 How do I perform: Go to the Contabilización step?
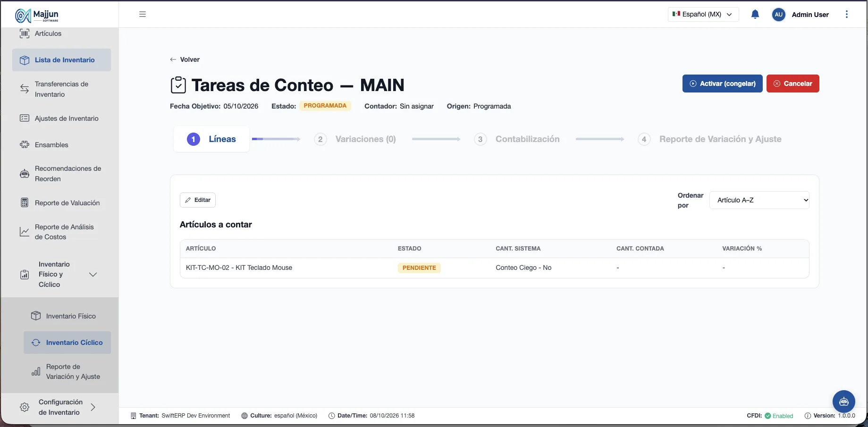517,139
